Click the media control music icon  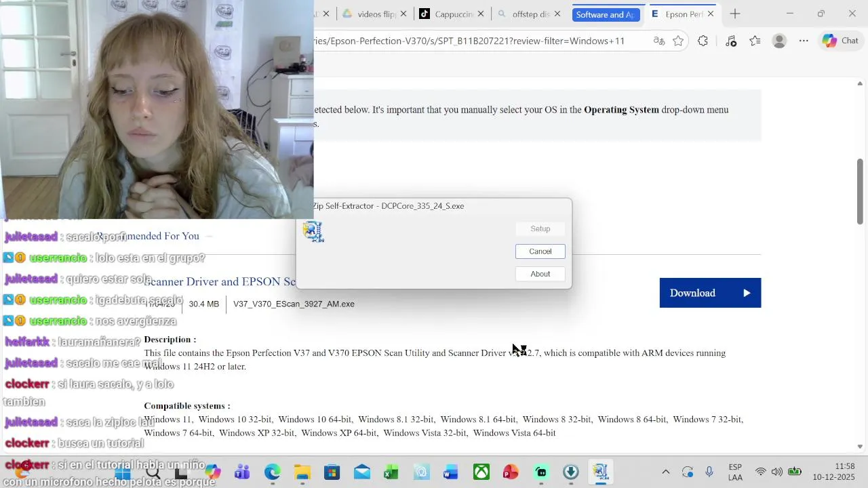point(730,41)
